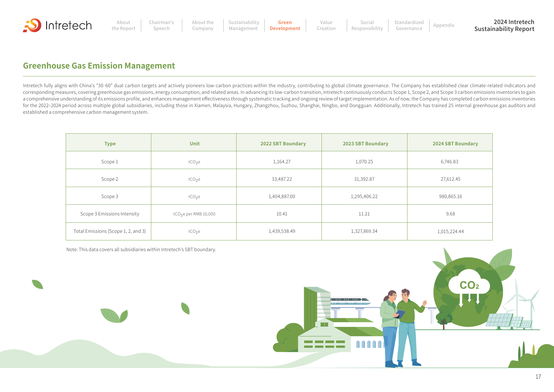Click the tCO2e per RMB 10,000 unit

(194, 214)
